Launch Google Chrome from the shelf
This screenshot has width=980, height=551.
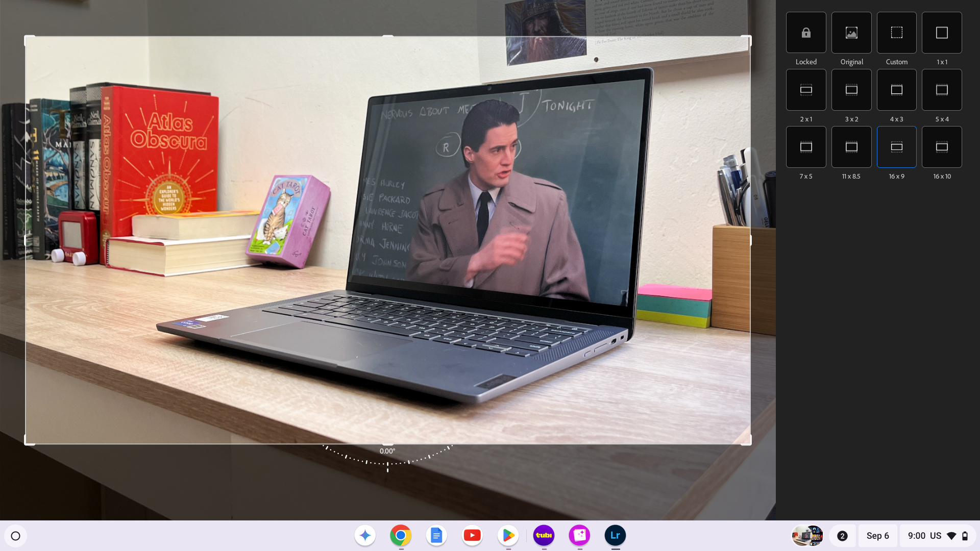[x=401, y=535]
